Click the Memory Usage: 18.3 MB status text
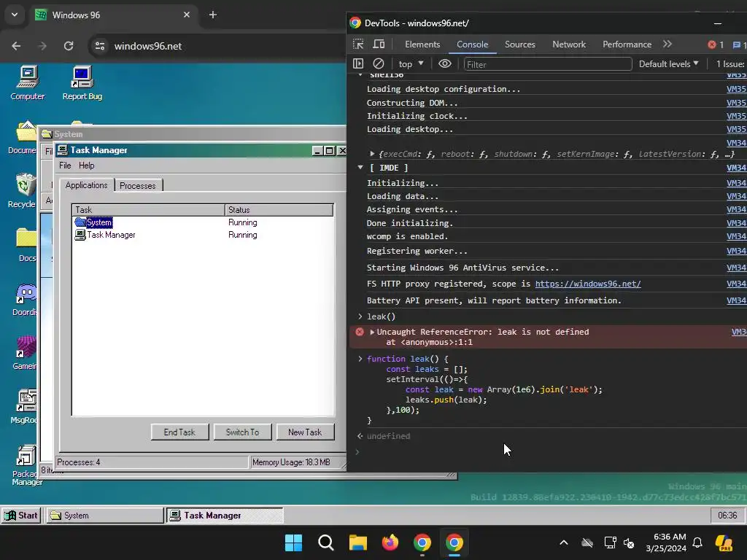The width and height of the screenshot is (747, 560). (291, 462)
